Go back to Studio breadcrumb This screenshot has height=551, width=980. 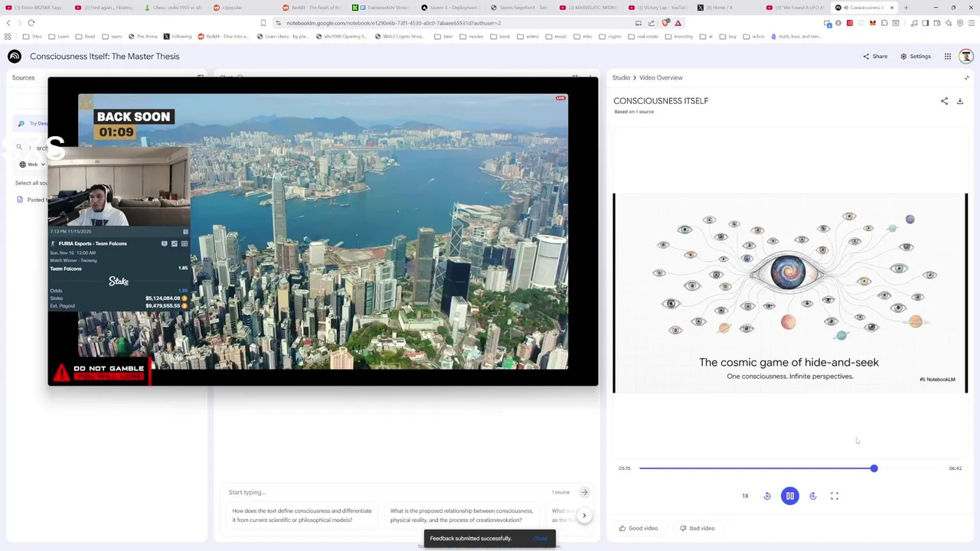click(x=621, y=77)
